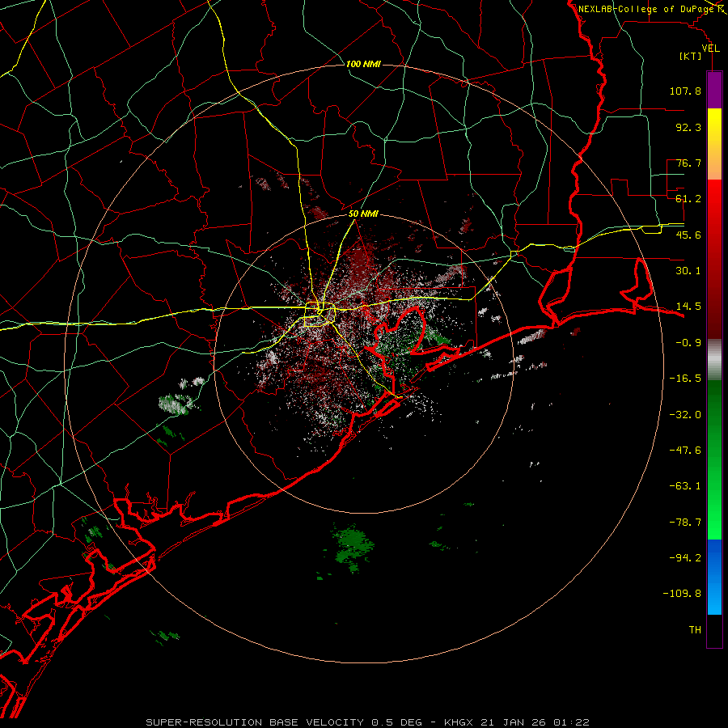This screenshot has height=728, width=728.
Task: Click the yellow Houston beltway loop on map
Action: [320, 315]
